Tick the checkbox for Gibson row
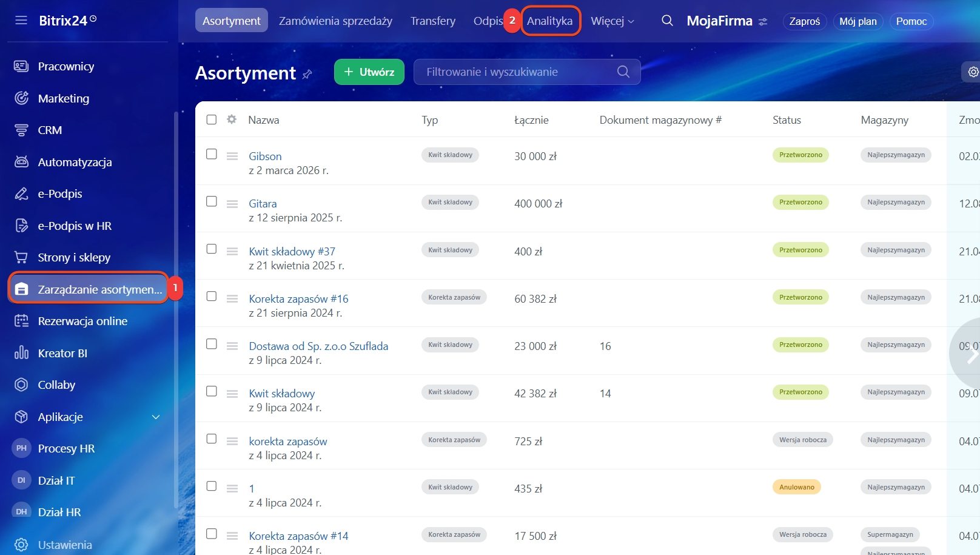The height and width of the screenshot is (555, 980). (212, 154)
